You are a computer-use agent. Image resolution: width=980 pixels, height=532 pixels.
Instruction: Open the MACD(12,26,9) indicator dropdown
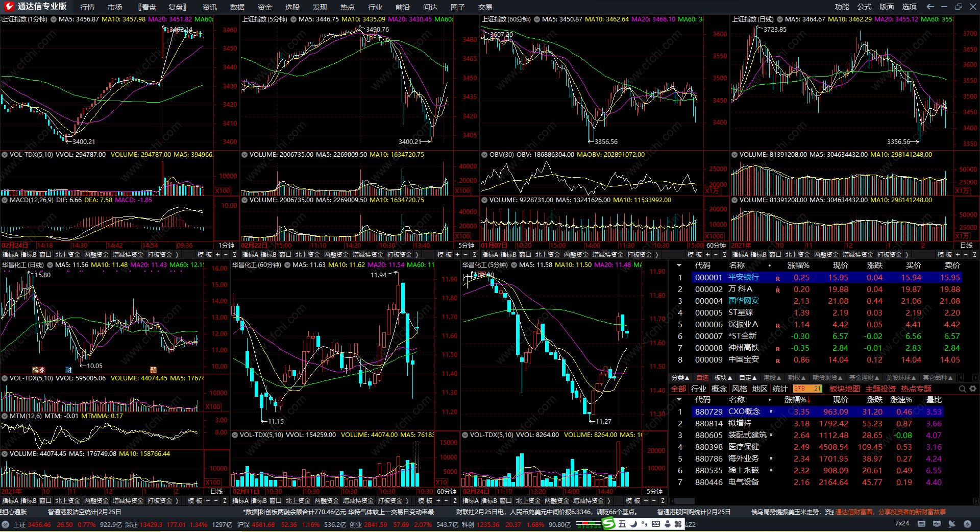[5, 200]
